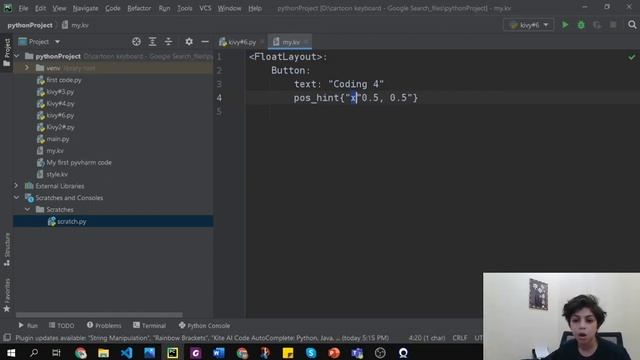Open the Navigate menu
The width and height of the screenshot is (640, 360).
click(85, 8)
